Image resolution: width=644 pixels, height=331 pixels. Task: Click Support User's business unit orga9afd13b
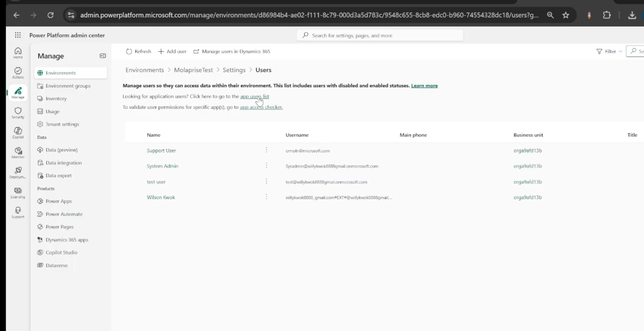[528, 150]
